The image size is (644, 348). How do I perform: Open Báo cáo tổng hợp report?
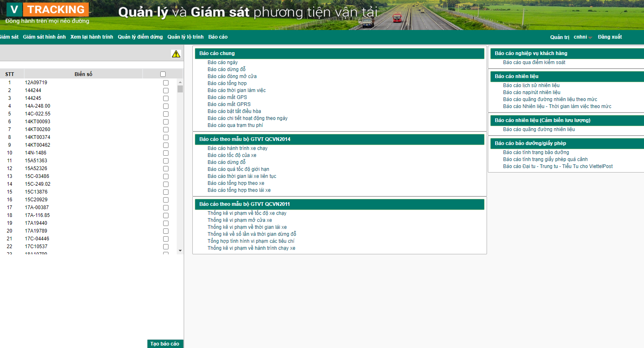tap(227, 83)
